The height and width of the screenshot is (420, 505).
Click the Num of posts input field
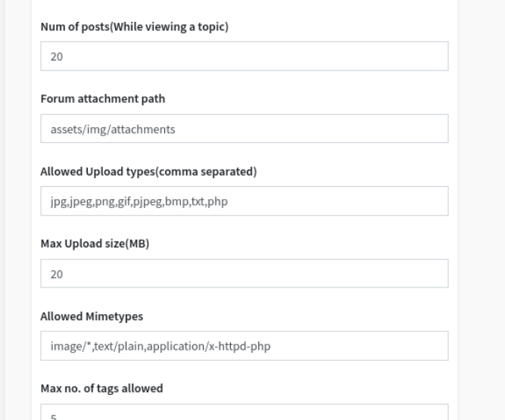(244, 57)
